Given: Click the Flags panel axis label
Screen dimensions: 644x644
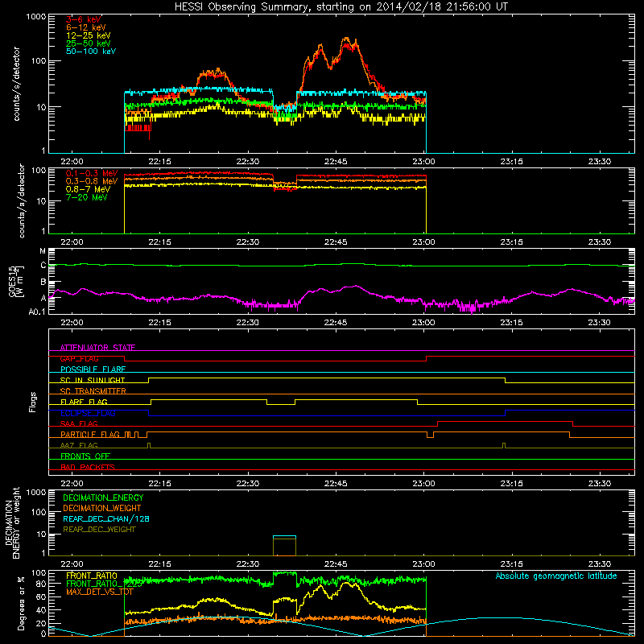Looking at the screenshot, I should coord(33,402).
